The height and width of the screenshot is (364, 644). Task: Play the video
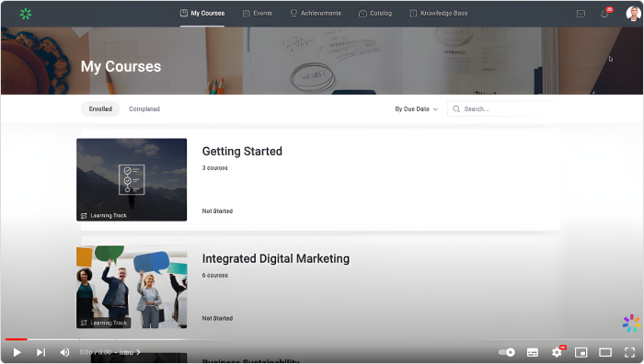[x=17, y=352]
